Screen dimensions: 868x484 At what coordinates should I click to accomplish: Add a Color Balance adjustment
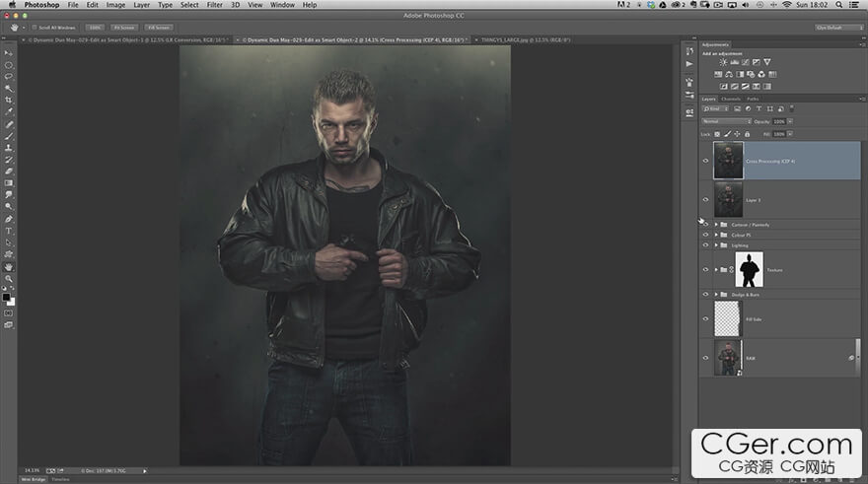729,74
